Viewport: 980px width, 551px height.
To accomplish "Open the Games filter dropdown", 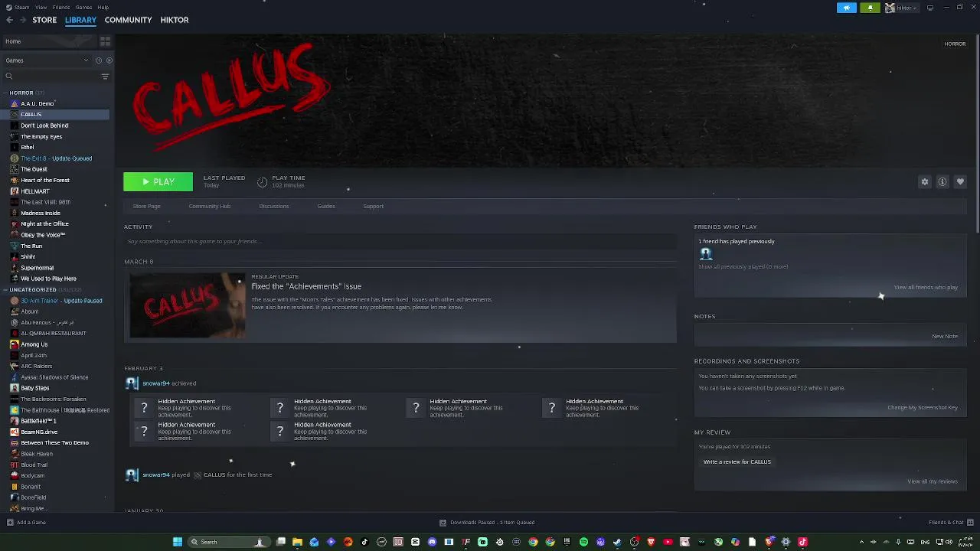I will [x=47, y=60].
